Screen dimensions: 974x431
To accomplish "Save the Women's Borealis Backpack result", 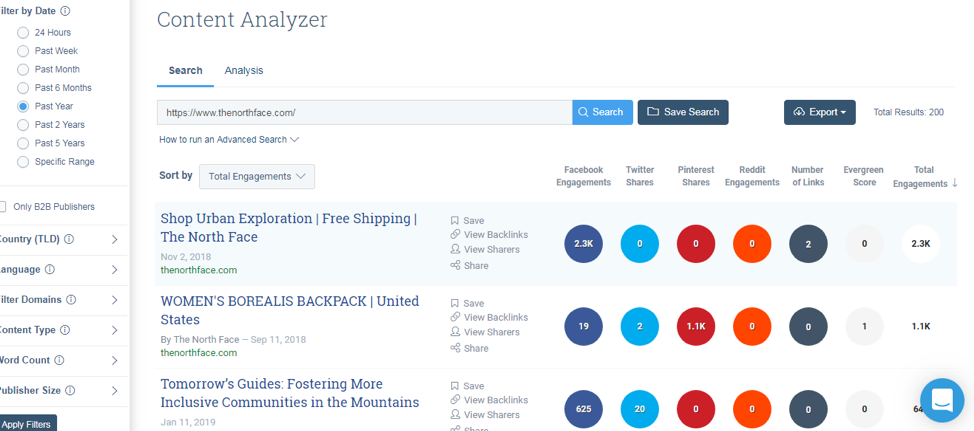I will 467,303.
